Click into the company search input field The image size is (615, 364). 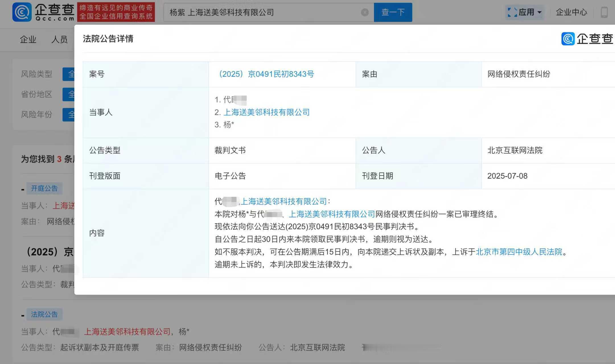coord(262,12)
